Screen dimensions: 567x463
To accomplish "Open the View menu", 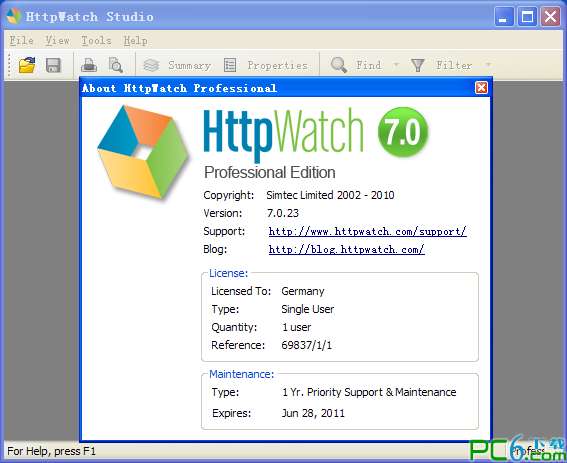I will pyautogui.click(x=57, y=41).
